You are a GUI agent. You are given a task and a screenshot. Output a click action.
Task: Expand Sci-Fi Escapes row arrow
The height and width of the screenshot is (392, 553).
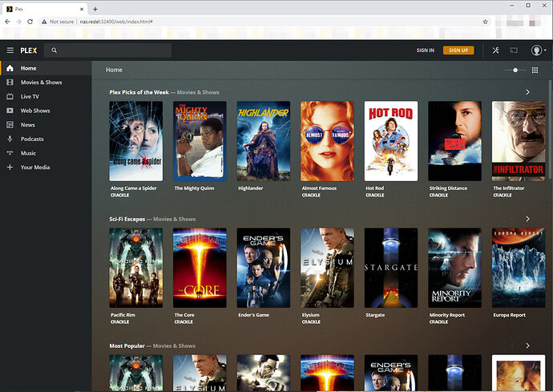[x=527, y=219]
